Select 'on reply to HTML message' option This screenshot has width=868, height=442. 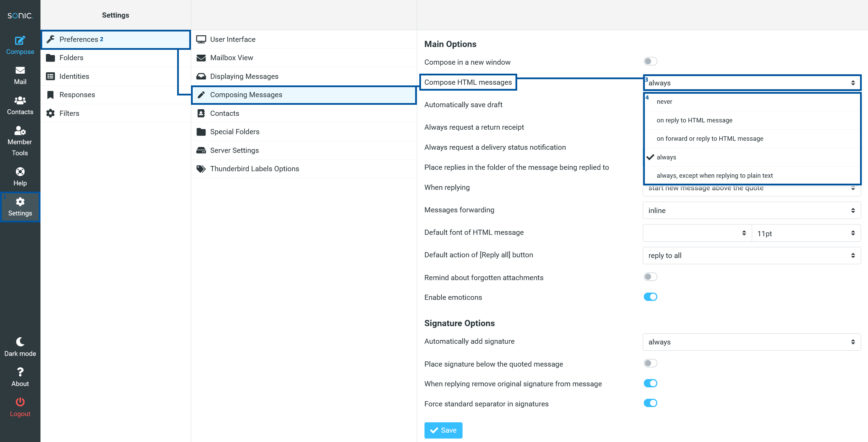pyautogui.click(x=752, y=120)
